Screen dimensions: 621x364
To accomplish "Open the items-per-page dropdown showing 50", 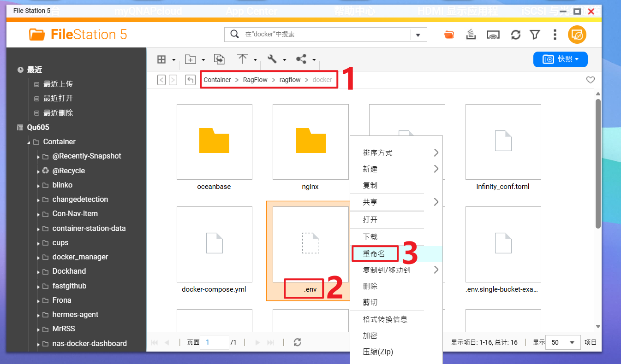I will pos(563,342).
